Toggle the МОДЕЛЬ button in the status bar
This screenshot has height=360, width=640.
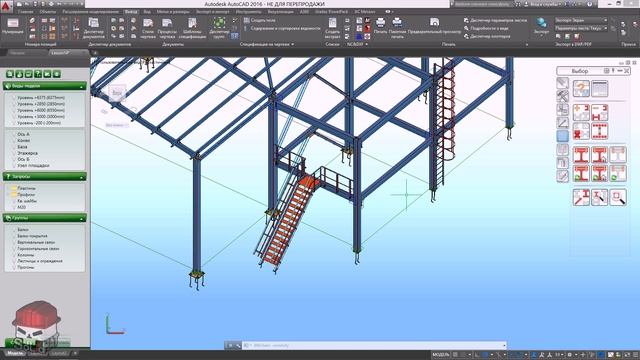point(440,355)
